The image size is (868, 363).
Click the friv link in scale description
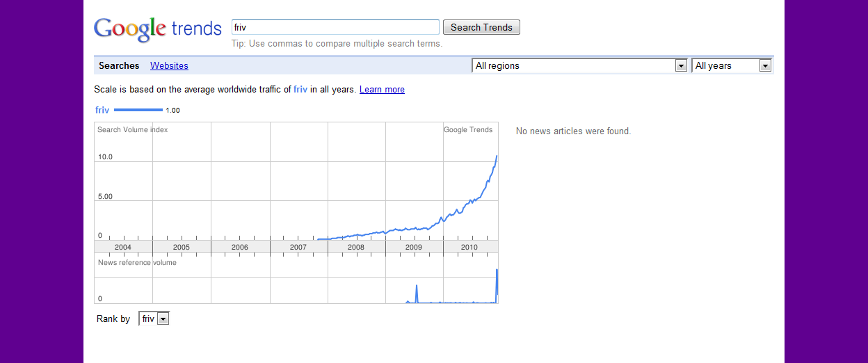tap(300, 89)
